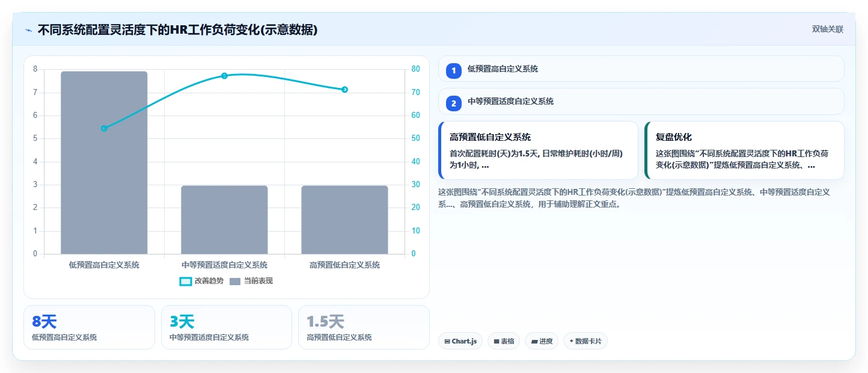Click the bar for 高预置低自定义系统

(344, 220)
